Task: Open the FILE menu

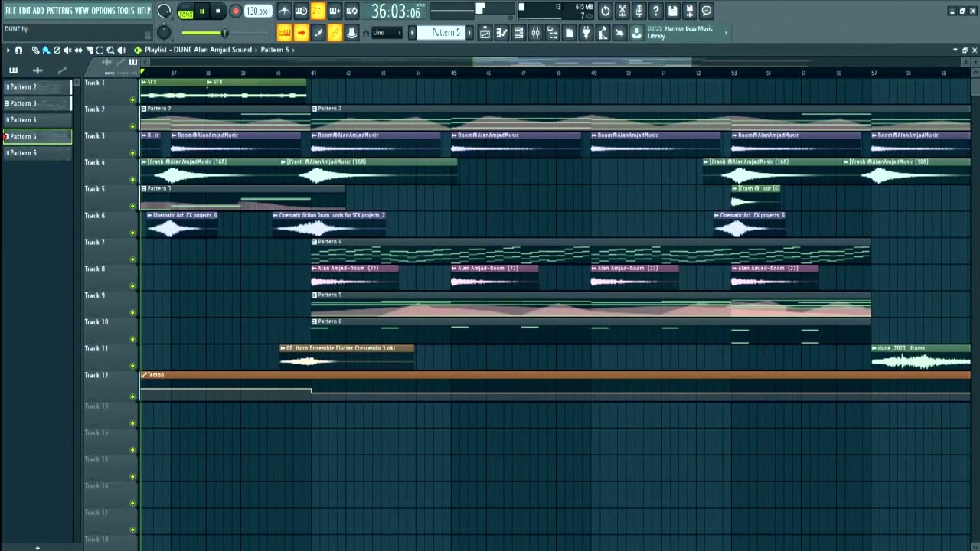Action: point(10,11)
